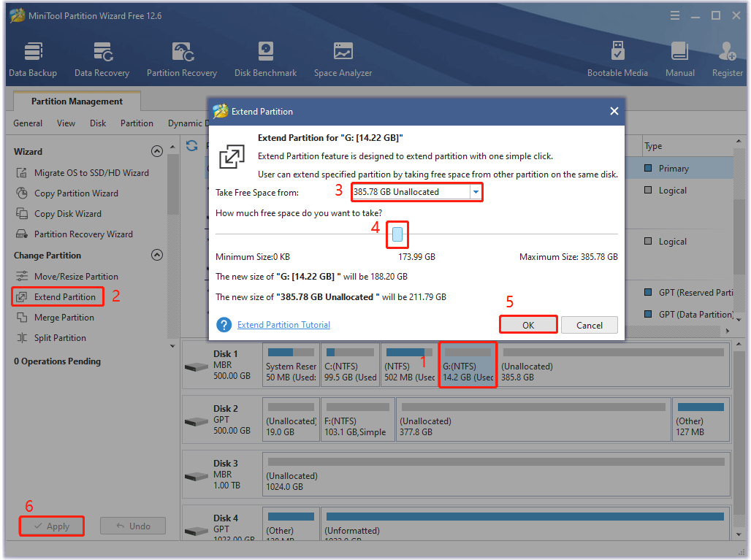This screenshot has height=560, width=751.
Task: Select the System Reserved partition on Disk 1
Action: coord(291,365)
